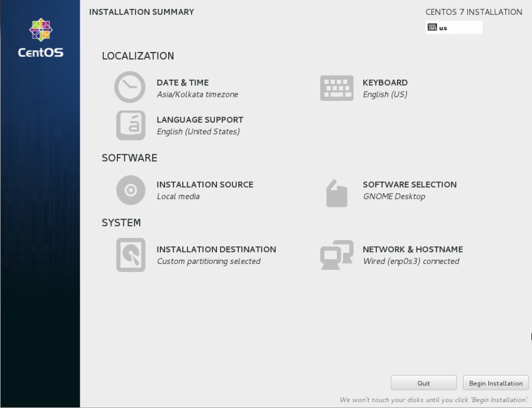Click the keyboard icon in the layout indicator

pyautogui.click(x=432, y=27)
